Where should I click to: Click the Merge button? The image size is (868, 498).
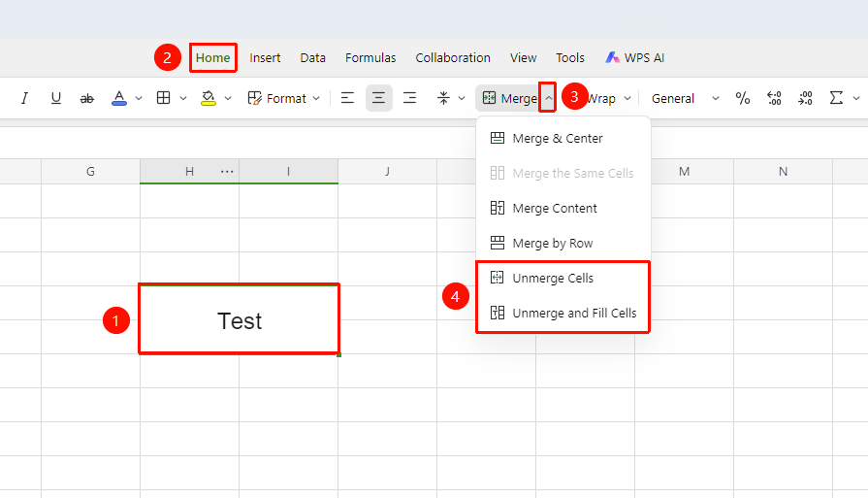[x=509, y=99]
